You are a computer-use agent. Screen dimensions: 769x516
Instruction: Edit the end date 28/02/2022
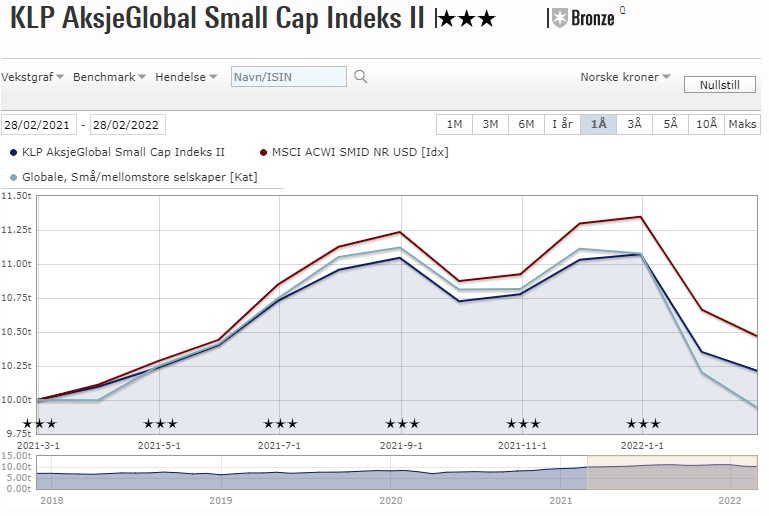pyautogui.click(x=128, y=125)
